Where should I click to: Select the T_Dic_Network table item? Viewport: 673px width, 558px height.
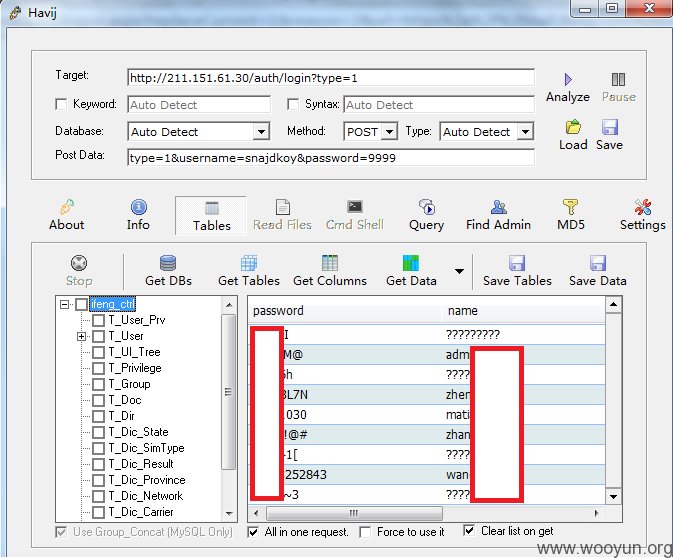click(x=146, y=496)
